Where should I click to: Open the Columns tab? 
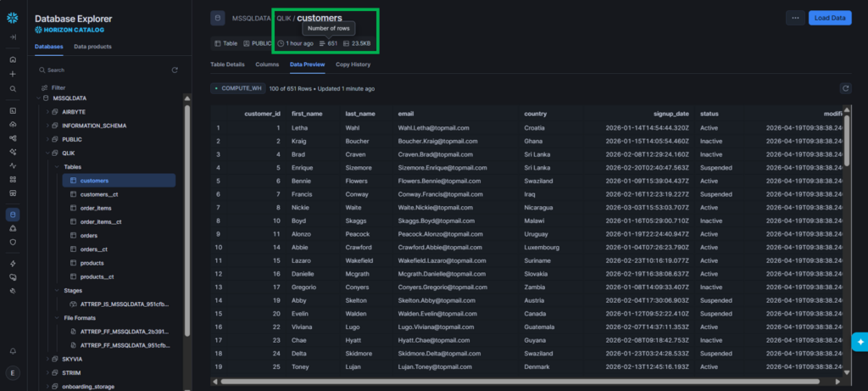pos(267,64)
